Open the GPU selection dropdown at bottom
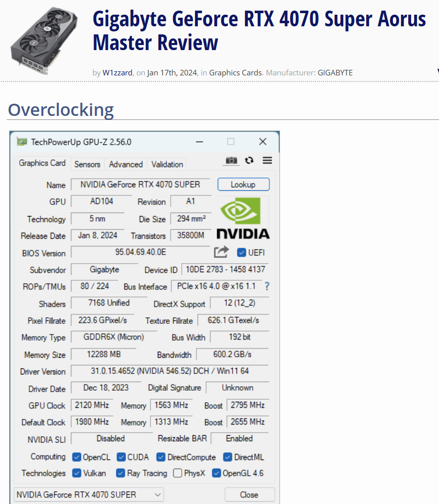Image resolution: width=439 pixels, height=504 pixels. [89, 495]
